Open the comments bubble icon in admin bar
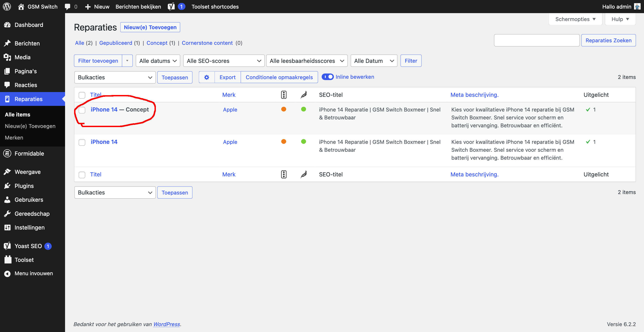Screen dimensions: 644x332 (x=68, y=7)
